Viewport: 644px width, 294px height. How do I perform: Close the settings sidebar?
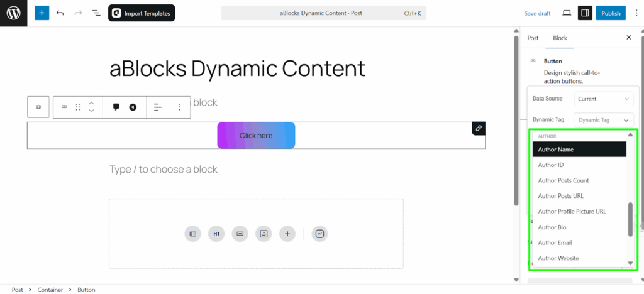pos(628,37)
